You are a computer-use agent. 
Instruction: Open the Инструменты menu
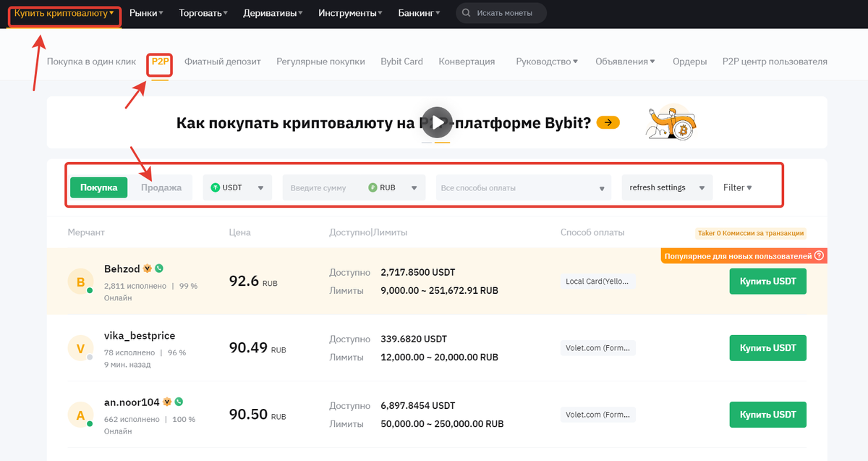[351, 13]
